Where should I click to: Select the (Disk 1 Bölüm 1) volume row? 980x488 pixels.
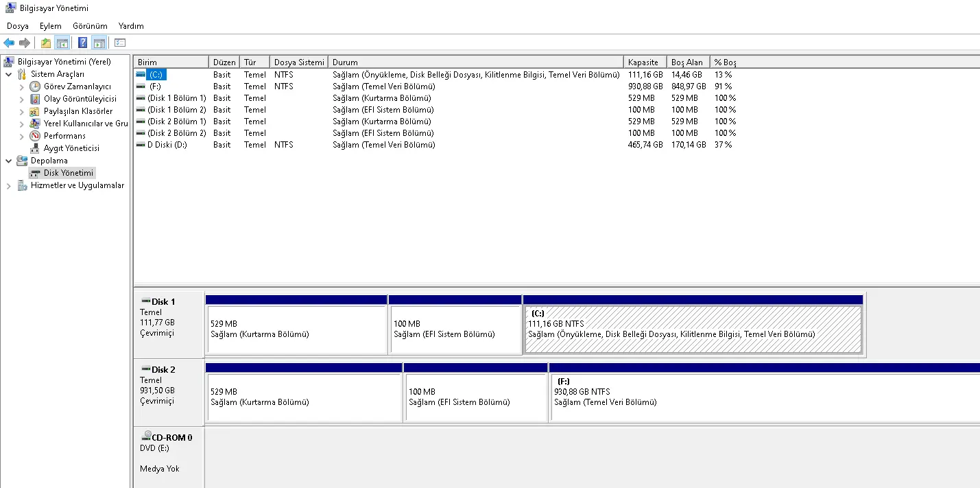tap(434, 98)
